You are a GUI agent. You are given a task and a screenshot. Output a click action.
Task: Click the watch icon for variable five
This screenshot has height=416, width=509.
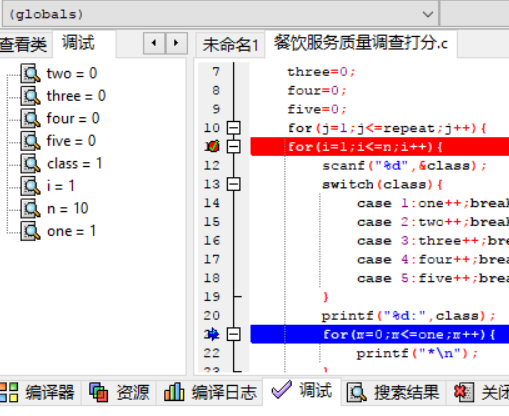30,141
